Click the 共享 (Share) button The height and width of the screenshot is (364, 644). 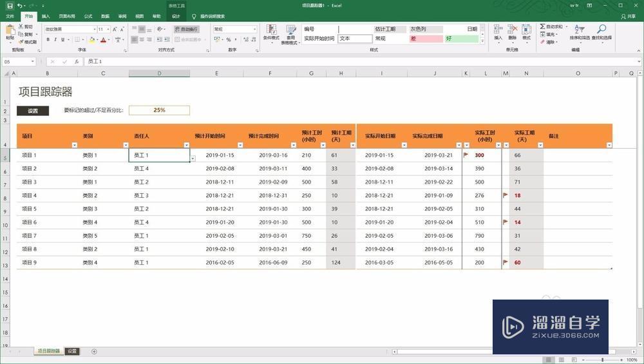[629, 17]
